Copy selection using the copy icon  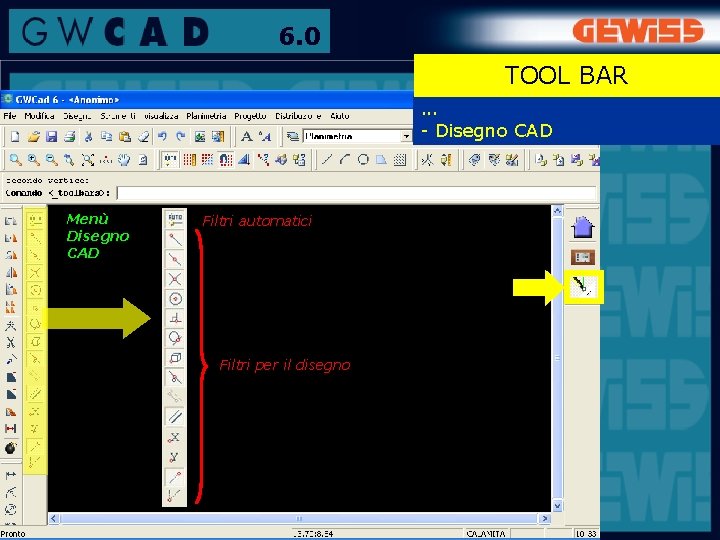point(107,136)
